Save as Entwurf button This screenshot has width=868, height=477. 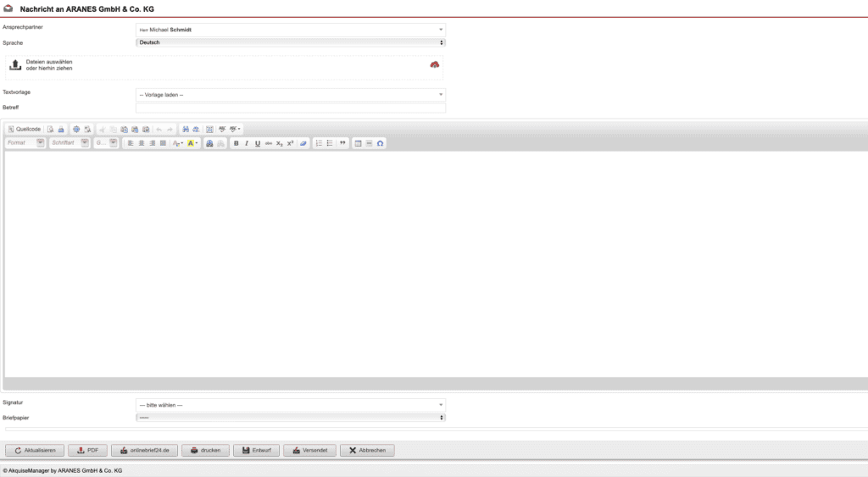coord(256,451)
